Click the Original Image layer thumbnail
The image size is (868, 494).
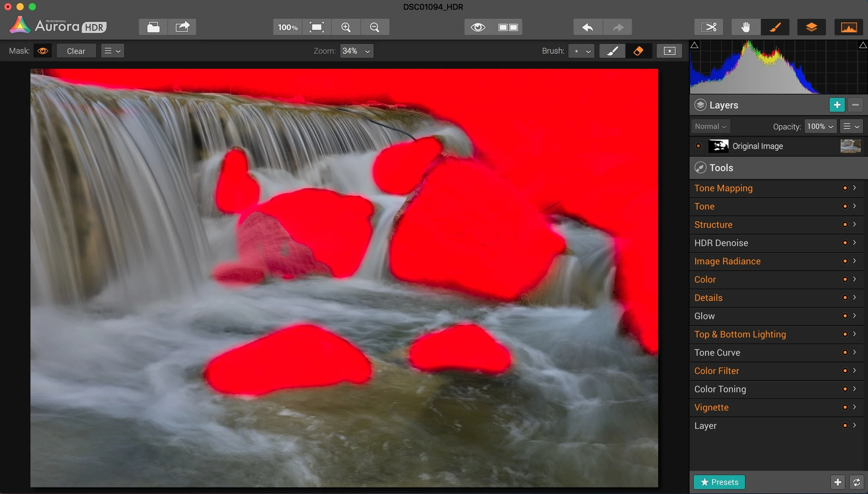(x=850, y=146)
